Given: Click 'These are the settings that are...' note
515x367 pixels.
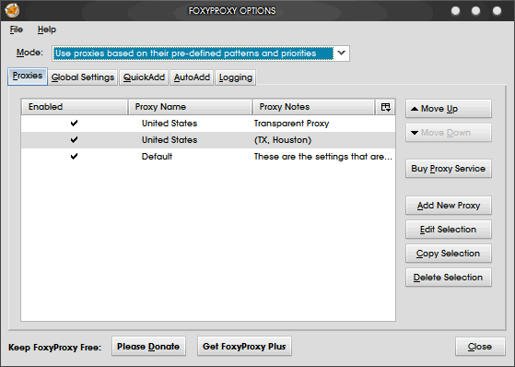Looking at the screenshot, I should [x=323, y=157].
